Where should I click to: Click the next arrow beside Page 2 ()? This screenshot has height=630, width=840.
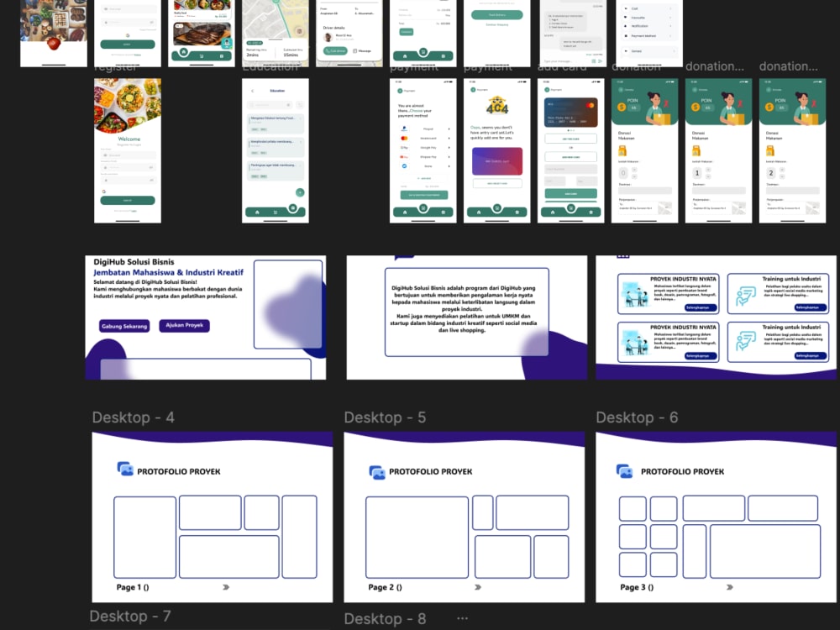[x=478, y=587]
